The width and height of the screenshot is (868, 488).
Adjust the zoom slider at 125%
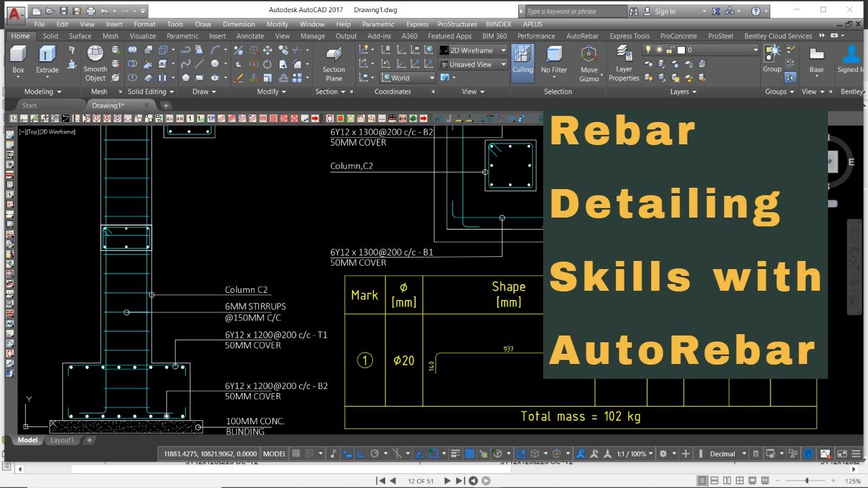[807, 481]
